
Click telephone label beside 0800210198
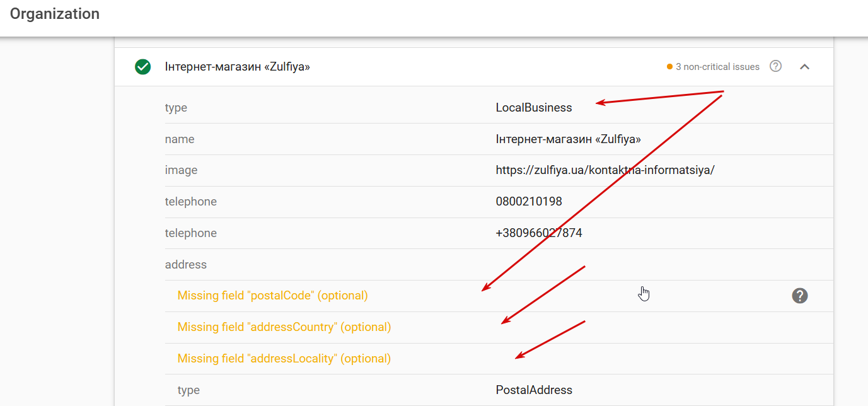point(190,202)
